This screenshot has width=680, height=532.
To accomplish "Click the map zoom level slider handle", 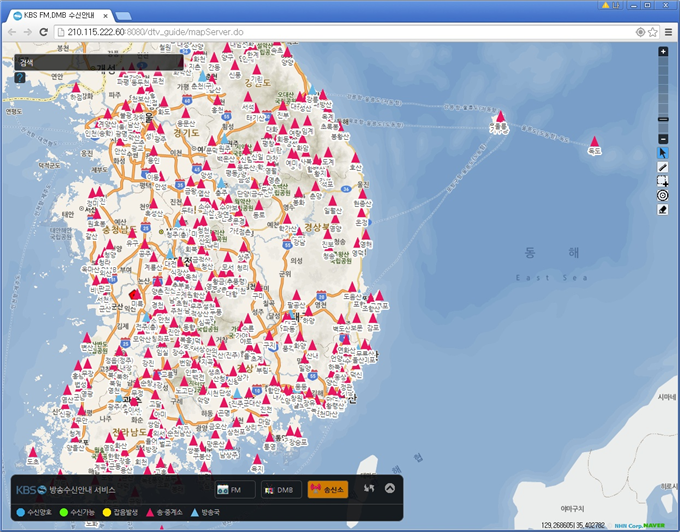I will pyautogui.click(x=663, y=119).
